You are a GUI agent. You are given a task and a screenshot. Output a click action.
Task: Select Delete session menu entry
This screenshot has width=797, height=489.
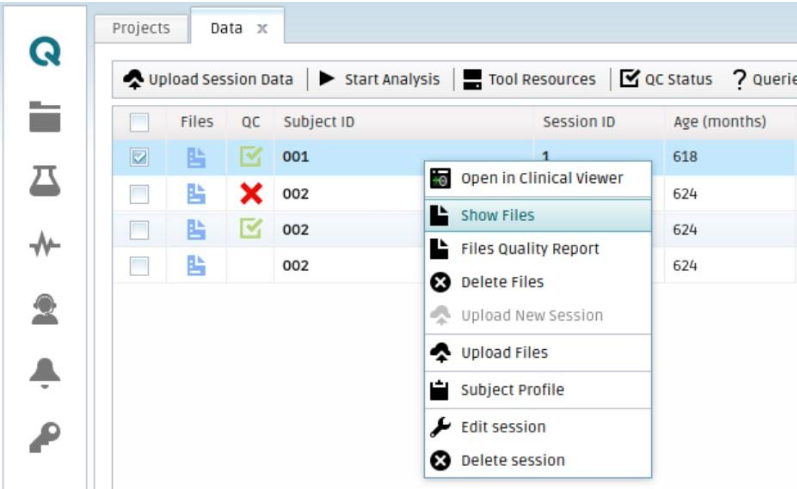point(512,460)
